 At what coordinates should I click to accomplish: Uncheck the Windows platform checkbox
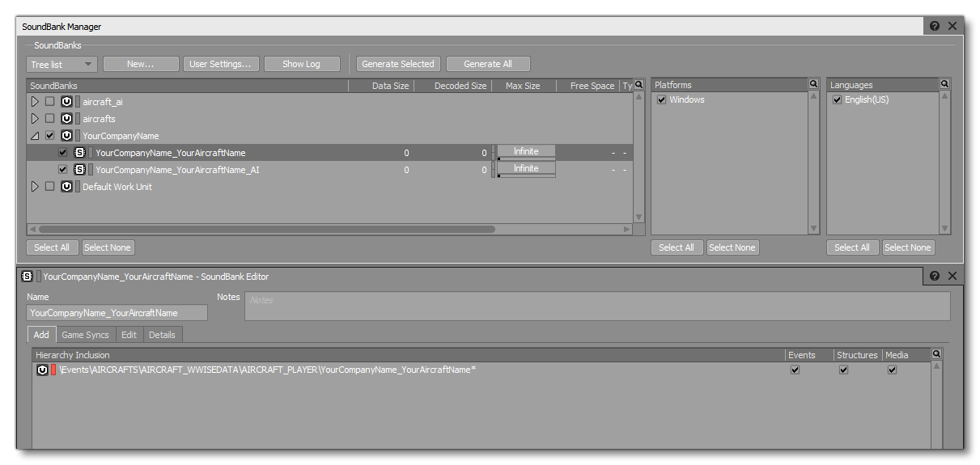click(662, 100)
